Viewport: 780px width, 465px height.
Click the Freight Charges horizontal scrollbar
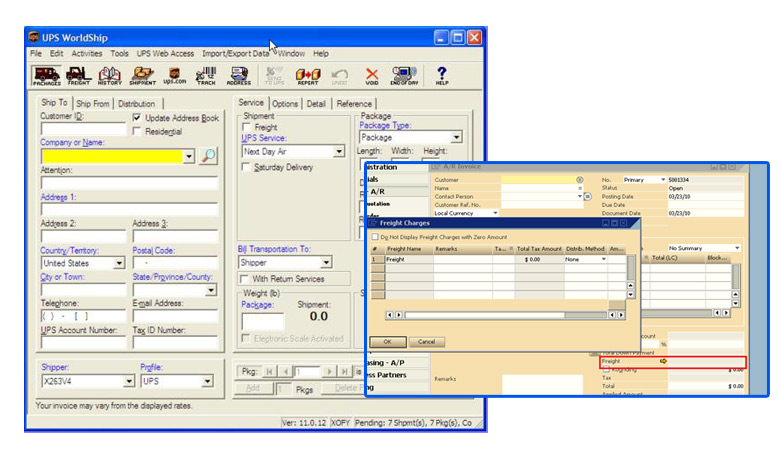click(x=505, y=315)
